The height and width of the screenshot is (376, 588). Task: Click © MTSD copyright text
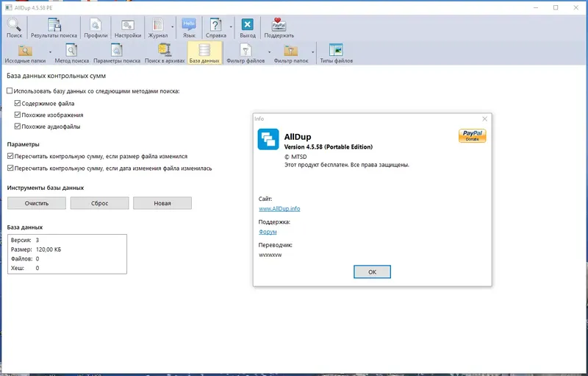tap(295, 157)
